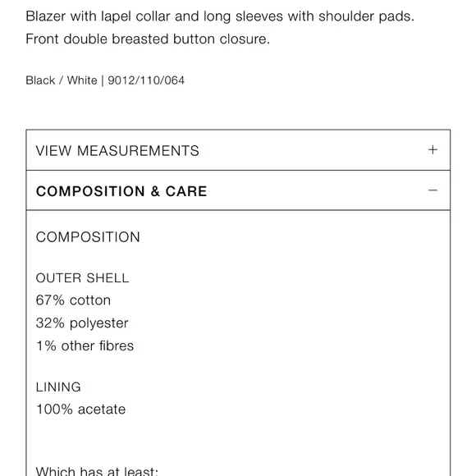Select the 1% other fibres line
Image resolution: width=476 pixels, height=476 pixels.
[x=85, y=346]
